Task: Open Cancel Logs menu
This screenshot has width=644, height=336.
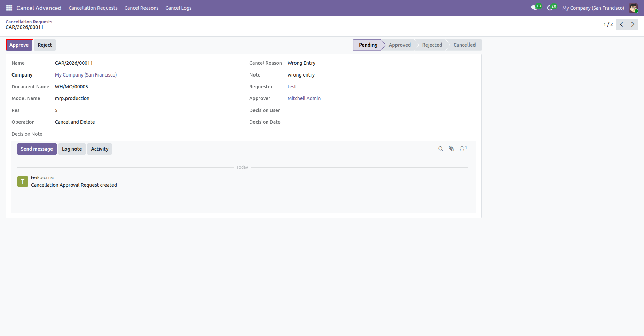Action: tap(178, 8)
